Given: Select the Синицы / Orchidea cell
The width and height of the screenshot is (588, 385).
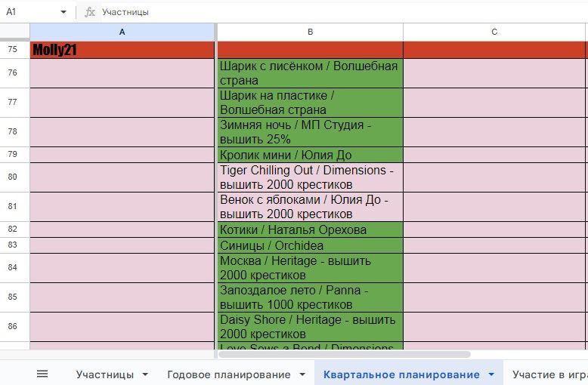Looking at the screenshot, I should 310,245.
